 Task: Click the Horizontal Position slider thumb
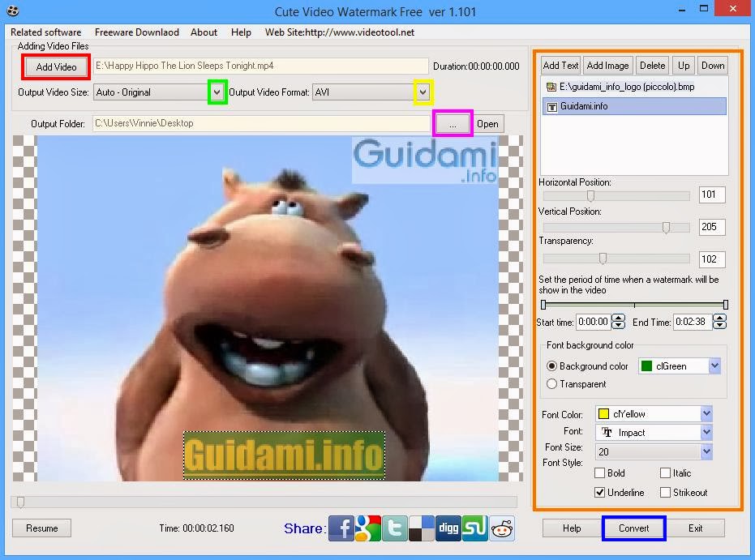(x=590, y=195)
